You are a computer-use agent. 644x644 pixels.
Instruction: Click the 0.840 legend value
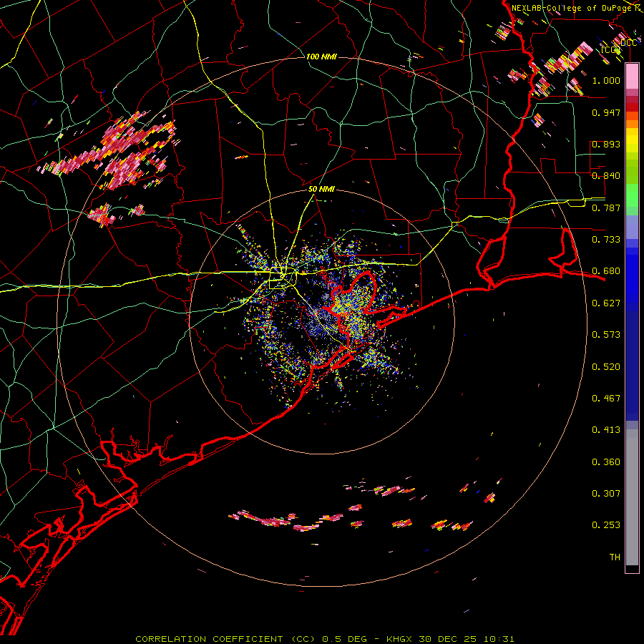606,176
